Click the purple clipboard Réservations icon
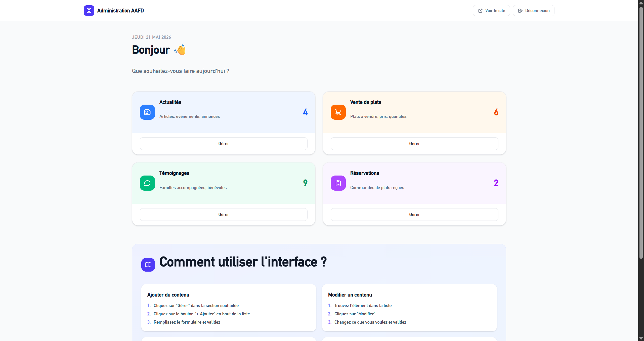 [x=338, y=183]
